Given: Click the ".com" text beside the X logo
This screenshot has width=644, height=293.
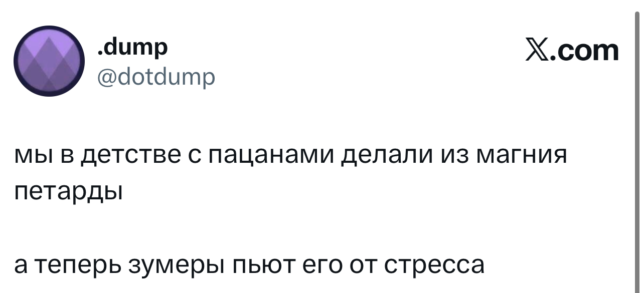Looking at the screenshot, I should [x=586, y=51].
